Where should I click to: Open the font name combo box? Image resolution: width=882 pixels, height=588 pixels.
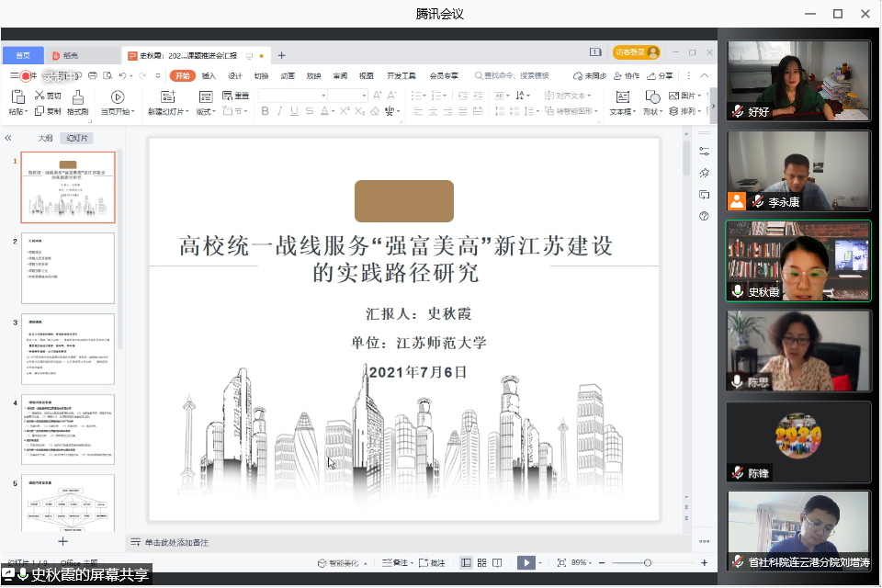(292, 96)
